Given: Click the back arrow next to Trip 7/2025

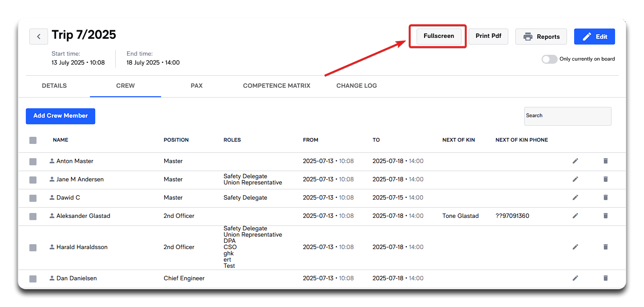Looking at the screenshot, I should pyautogui.click(x=39, y=37).
